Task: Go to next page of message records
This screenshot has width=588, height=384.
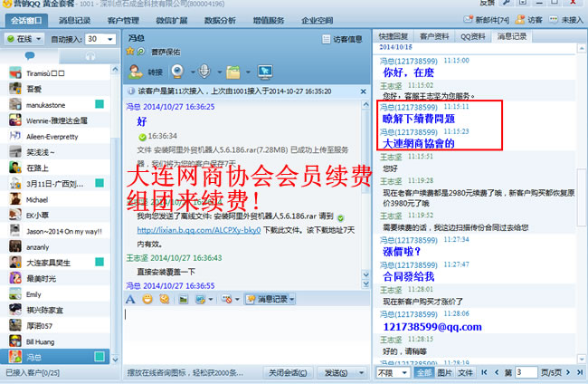Action: (x=568, y=372)
